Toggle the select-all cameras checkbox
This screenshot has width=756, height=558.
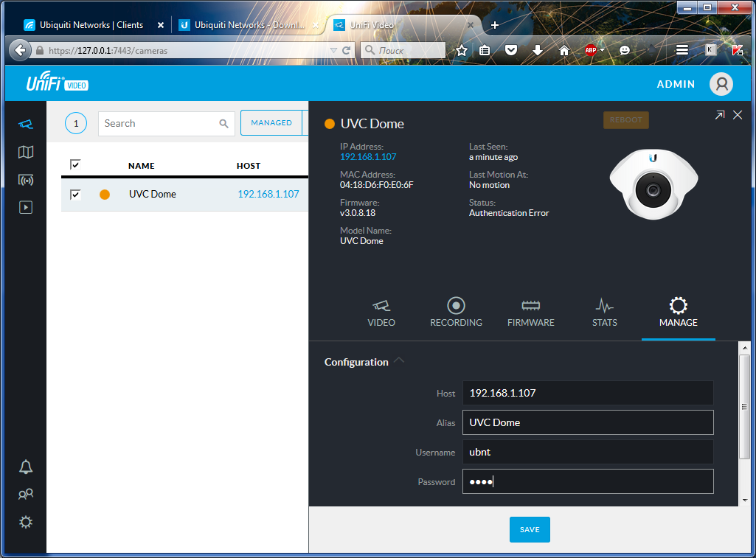75,164
